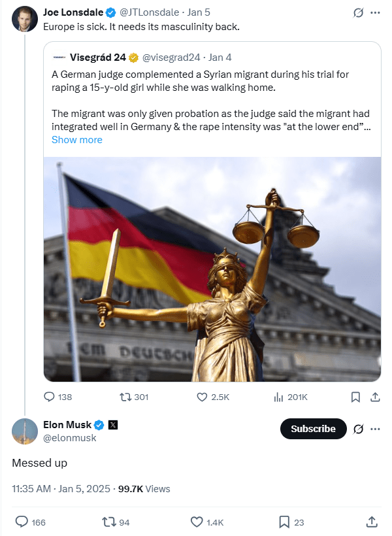Open Lady Justice image in quoted tweet

click(x=212, y=269)
